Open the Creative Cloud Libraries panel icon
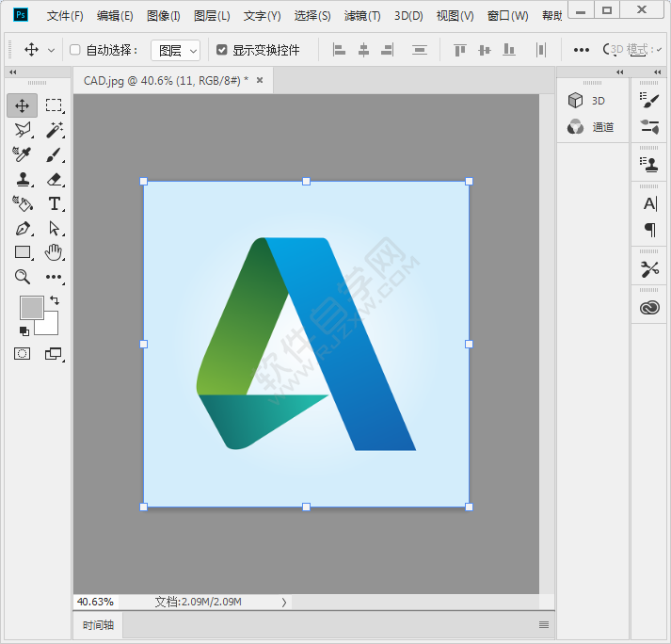The image size is (671, 644). click(649, 308)
